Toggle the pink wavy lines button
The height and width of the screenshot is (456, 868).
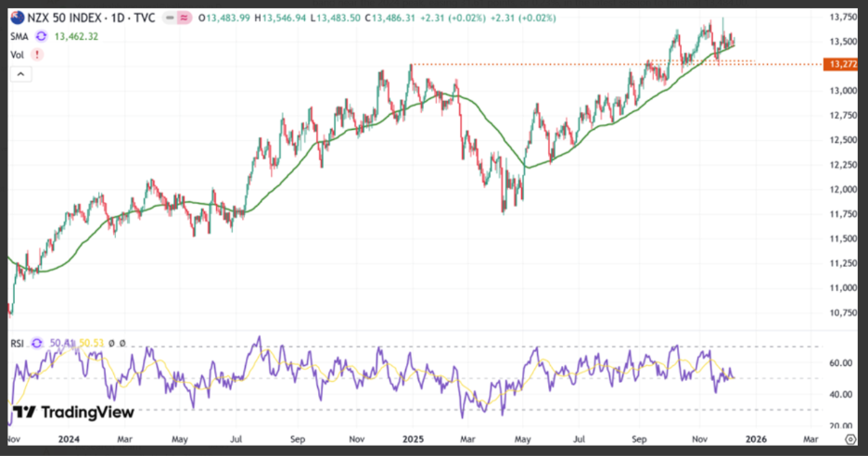[x=184, y=19]
